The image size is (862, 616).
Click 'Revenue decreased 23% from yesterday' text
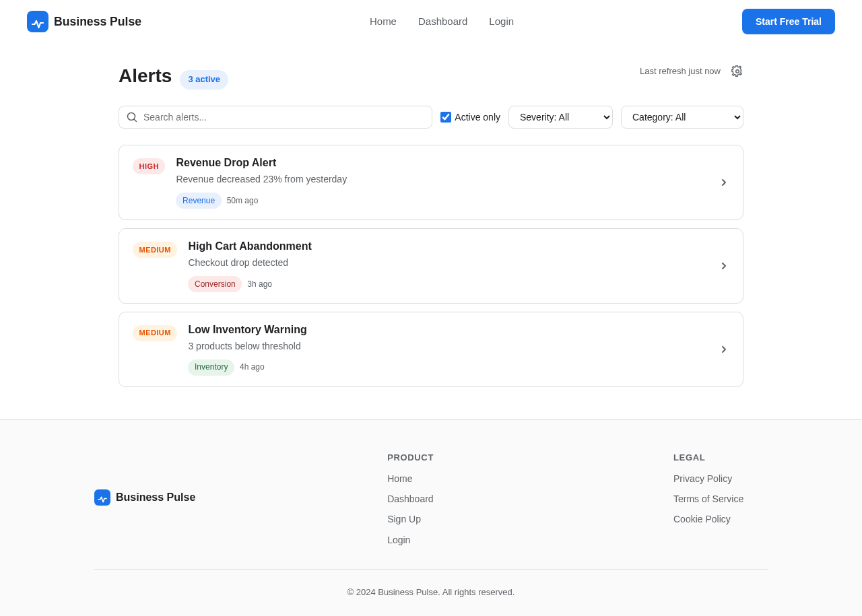(261, 179)
